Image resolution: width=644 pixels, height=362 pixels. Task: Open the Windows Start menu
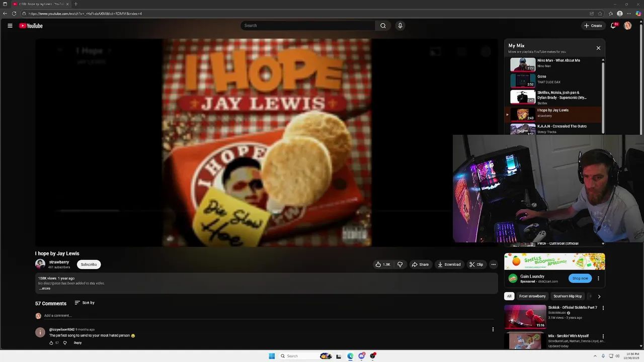coord(272,356)
